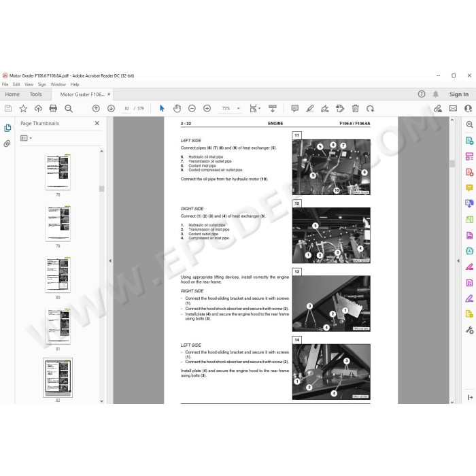Screen dimensions: 476x476
Task: Switch to the Home tab
Action: (12, 94)
